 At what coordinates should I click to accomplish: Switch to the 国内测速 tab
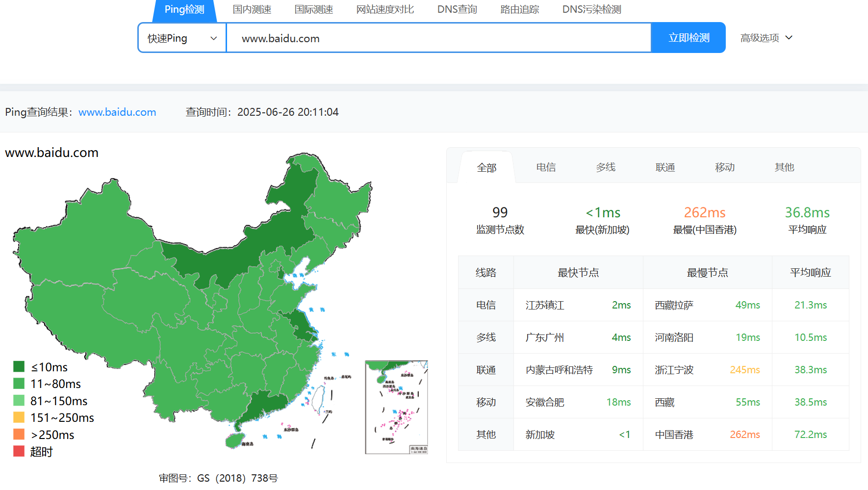(x=252, y=9)
